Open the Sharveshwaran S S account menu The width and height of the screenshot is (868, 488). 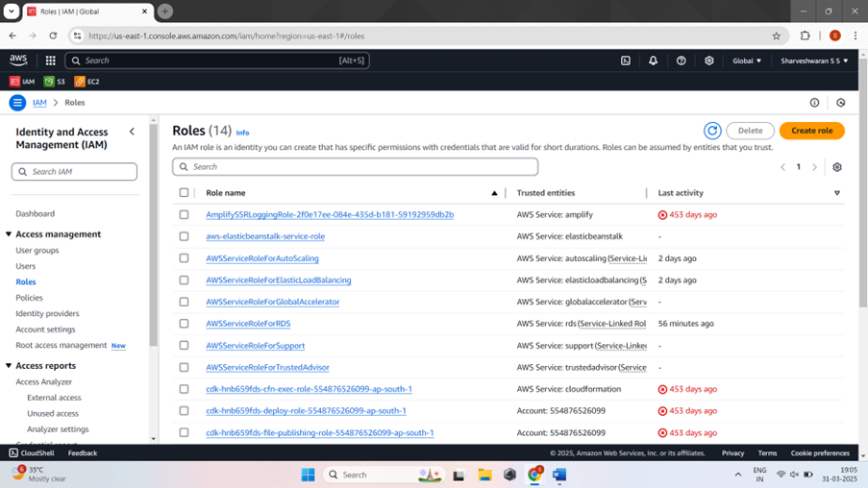click(814, 61)
